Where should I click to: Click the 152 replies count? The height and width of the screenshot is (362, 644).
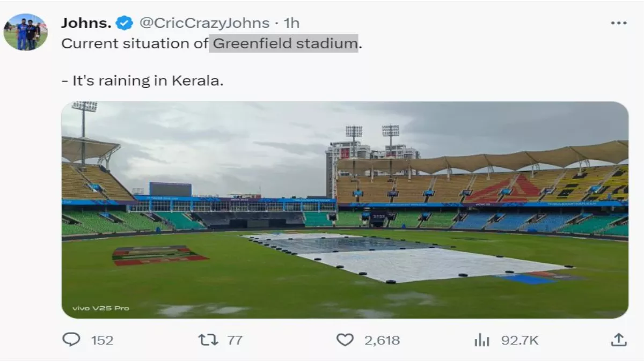[x=102, y=340]
